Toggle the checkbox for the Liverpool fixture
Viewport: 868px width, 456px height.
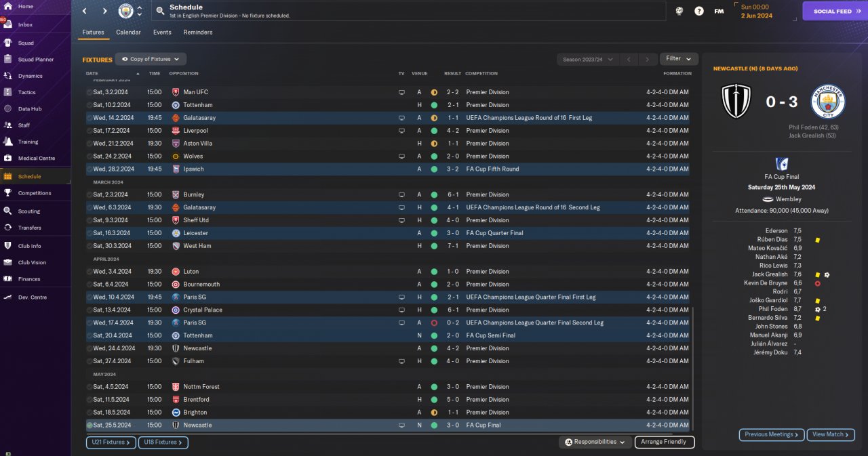(x=90, y=131)
